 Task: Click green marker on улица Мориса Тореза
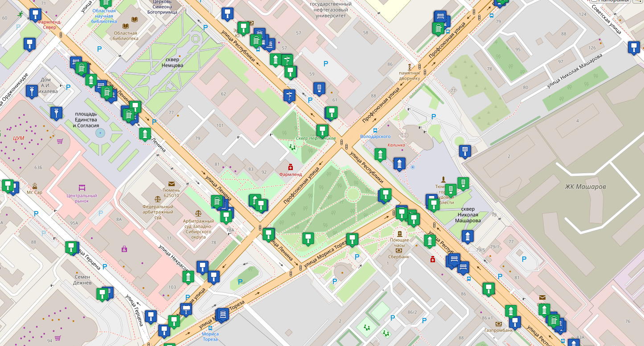point(352,240)
